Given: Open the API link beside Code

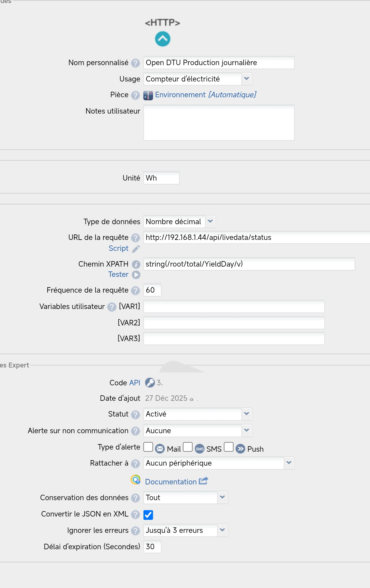Looking at the screenshot, I should point(135,383).
